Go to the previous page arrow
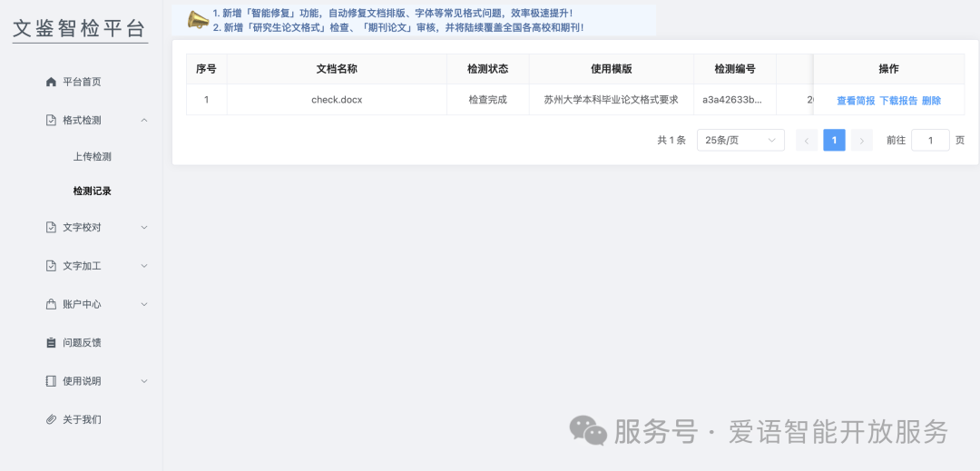Screen dimensions: 980x471 pos(807,141)
